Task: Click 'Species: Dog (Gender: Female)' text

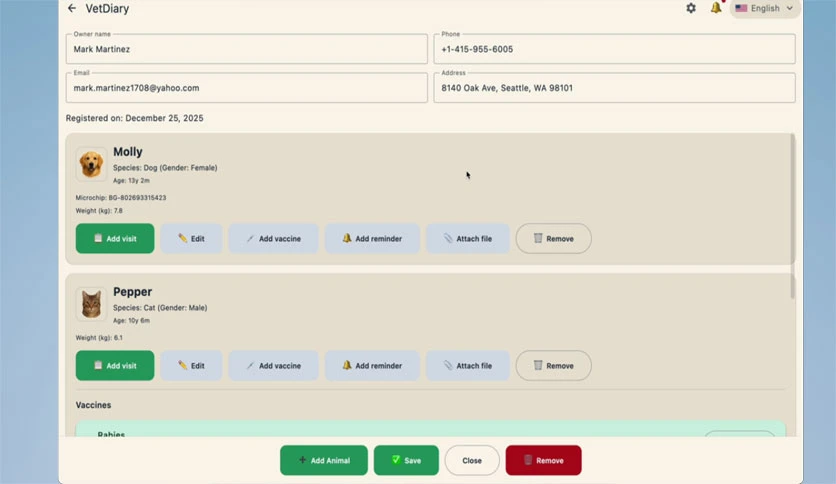Action: pos(165,168)
